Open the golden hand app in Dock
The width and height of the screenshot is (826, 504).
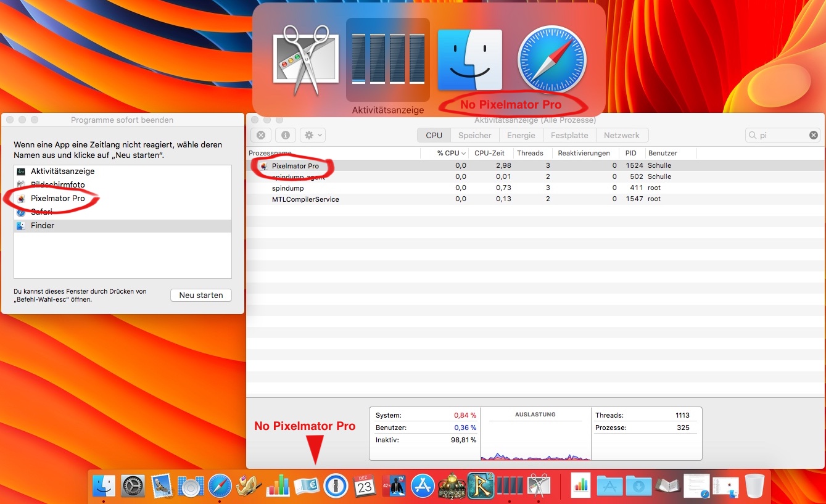click(249, 486)
